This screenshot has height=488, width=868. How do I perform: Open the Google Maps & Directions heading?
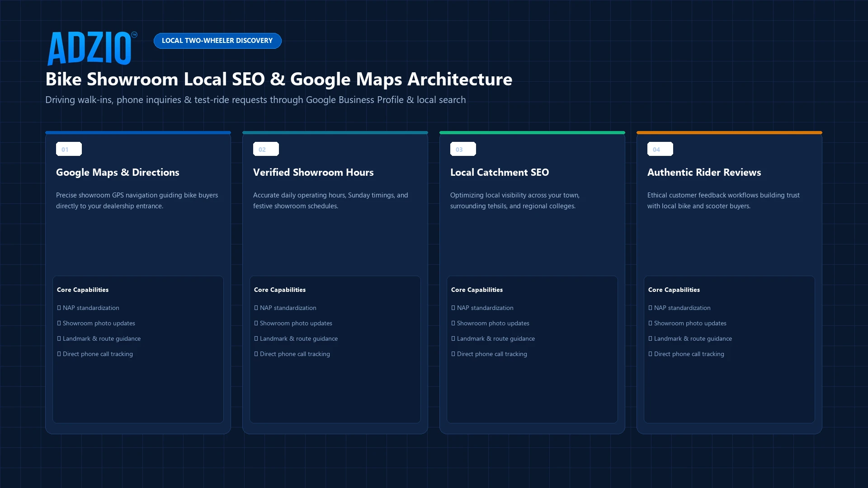point(118,172)
